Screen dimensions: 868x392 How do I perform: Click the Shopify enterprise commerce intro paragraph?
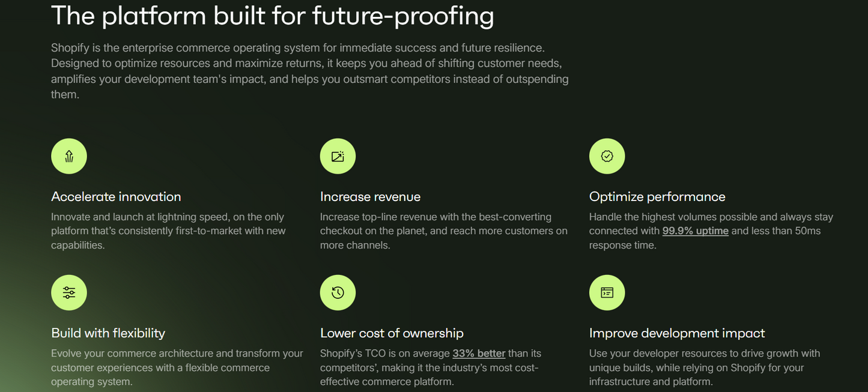(309, 71)
